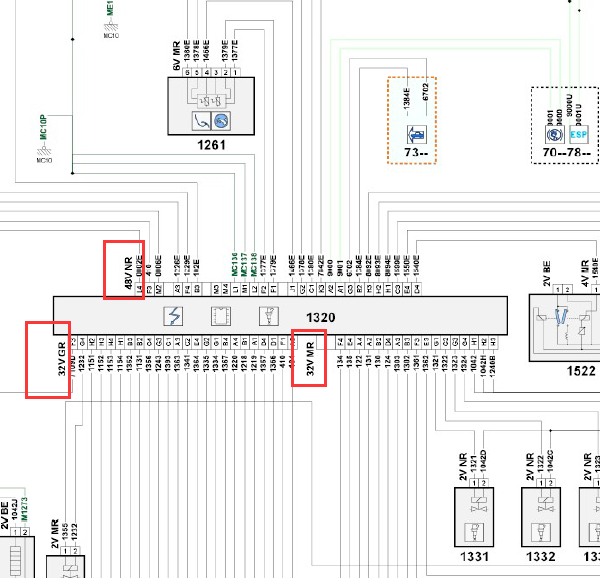Click pin 1 of connector on 1331

pos(474,483)
